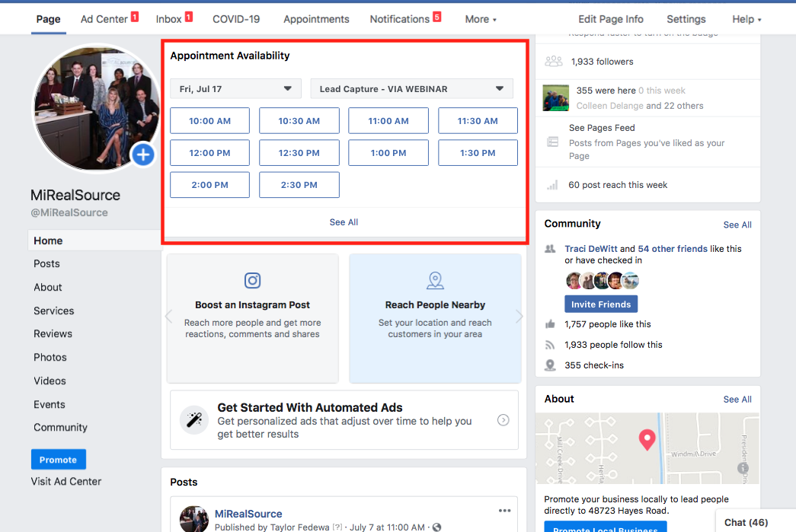Image resolution: width=796 pixels, height=532 pixels.
Task: Select the 2:30 PM appointment slot
Action: (x=299, y=185)
